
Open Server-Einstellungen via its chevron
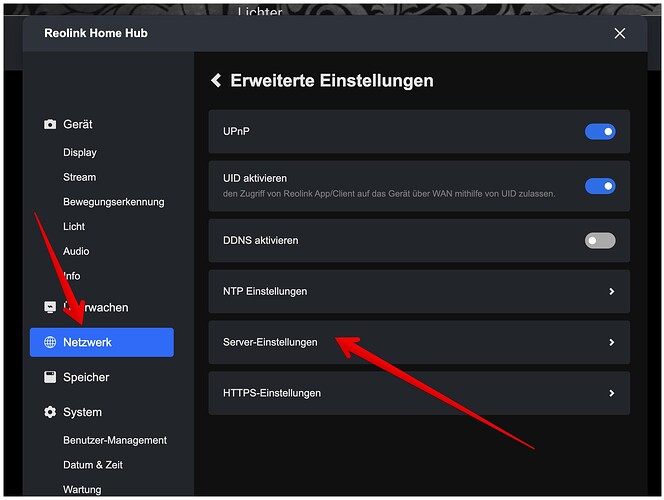(611, 342)
